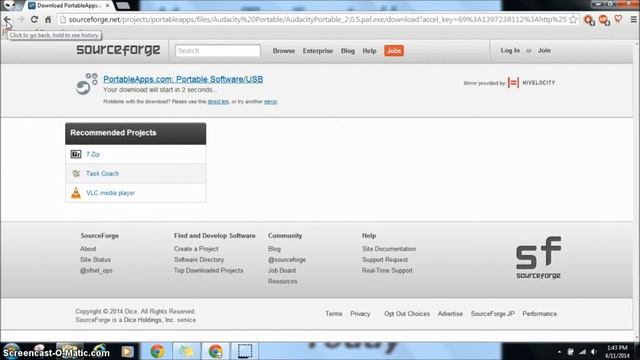
Task: Click the Task Coach project icon
Action: tap(76, 173)
